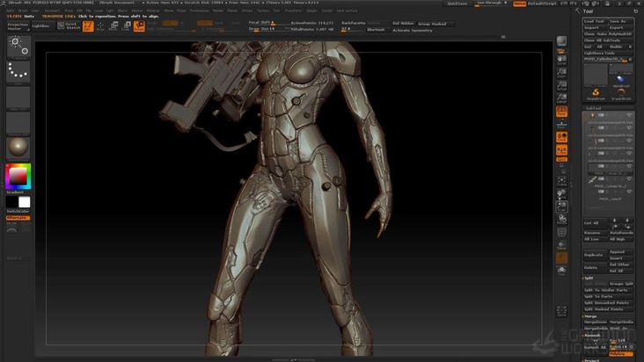Toggle L.Sym local symmetry icon

(561, 149)
